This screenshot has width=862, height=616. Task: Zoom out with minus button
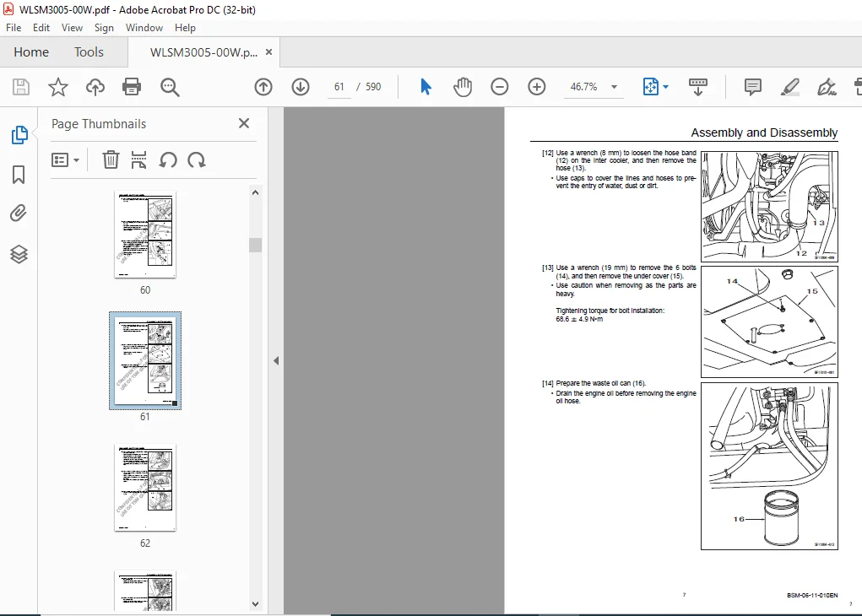pyautogui.click(x=500, y=87)
